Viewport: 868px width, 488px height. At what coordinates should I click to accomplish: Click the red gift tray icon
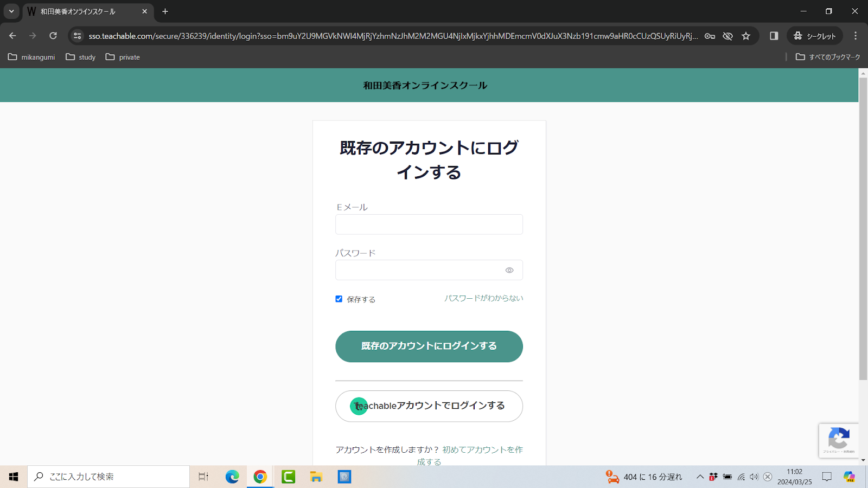pos(713,477)
